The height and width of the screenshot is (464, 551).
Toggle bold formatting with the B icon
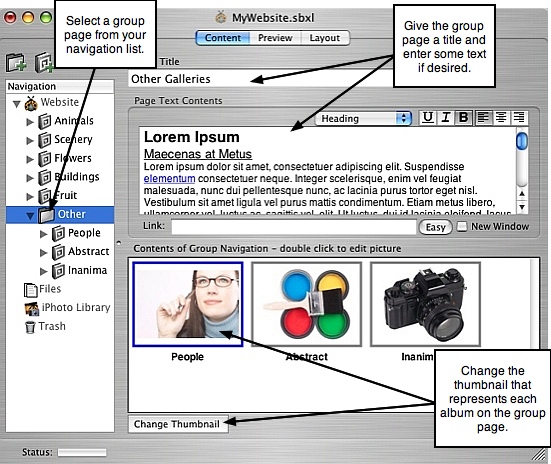[464, 118]
